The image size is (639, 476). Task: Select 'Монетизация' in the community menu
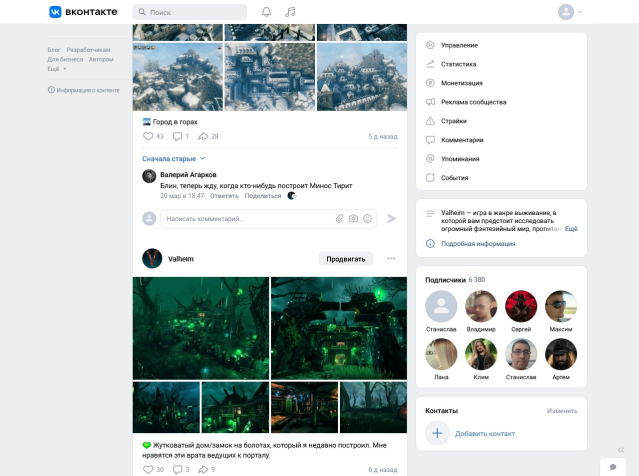(461, 83)
